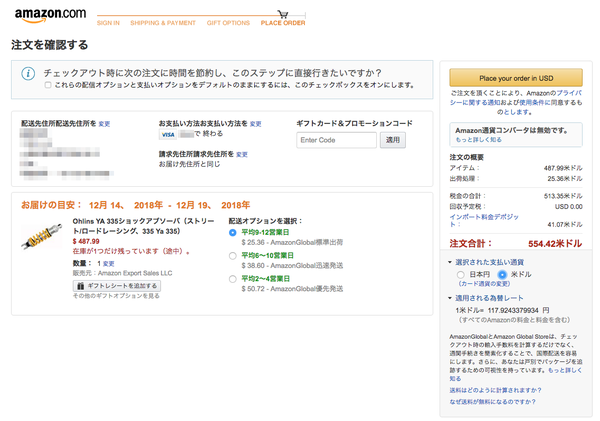Select the 9-12 business days shipping option
Screen dimensions: 600x421
[232, 232]
